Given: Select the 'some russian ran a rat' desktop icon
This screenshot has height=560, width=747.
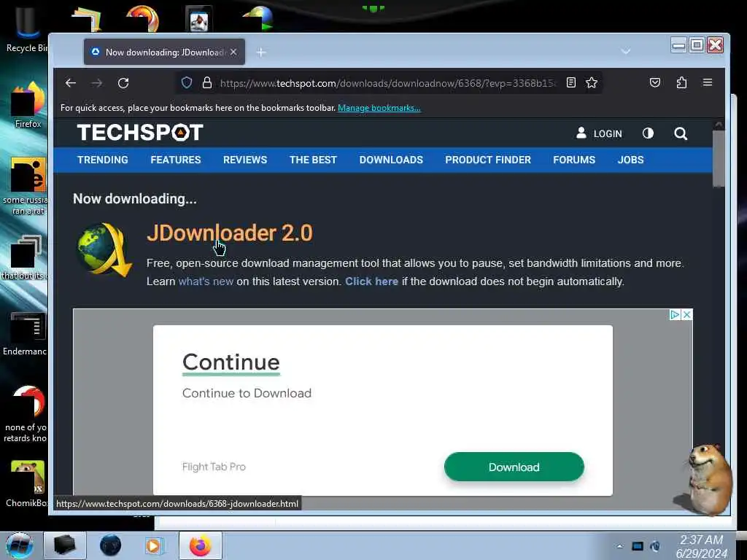Looking at the screenshot, I should pyautogui.click(x=27, y=186).
